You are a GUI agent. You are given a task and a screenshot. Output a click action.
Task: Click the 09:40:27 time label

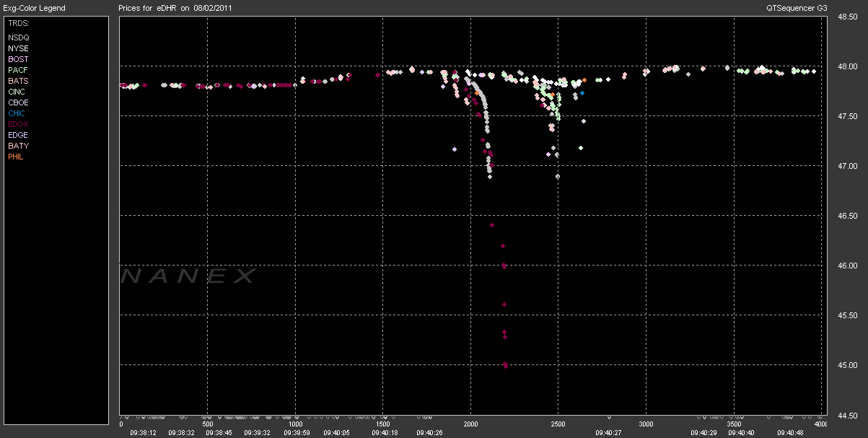point(608,433)
